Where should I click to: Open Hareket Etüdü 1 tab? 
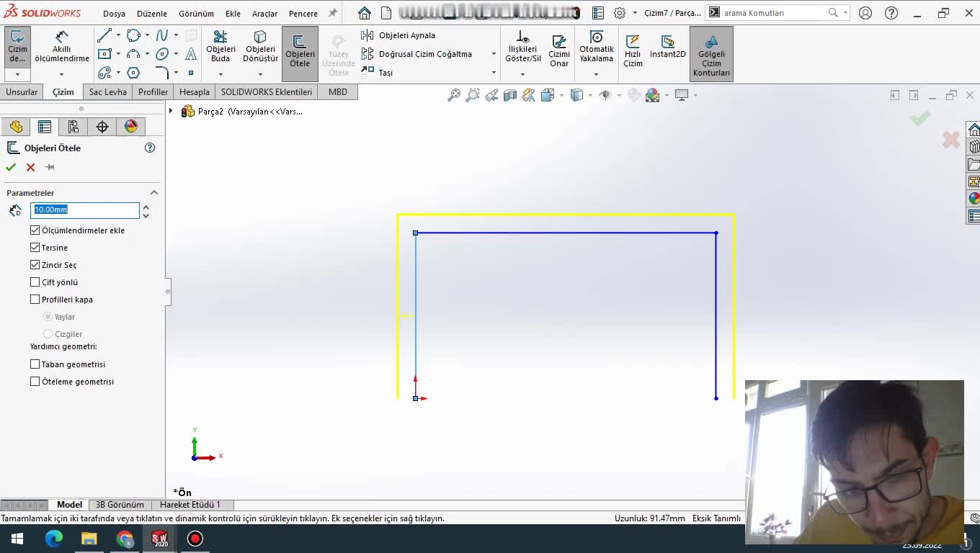[x=190, y=505]
